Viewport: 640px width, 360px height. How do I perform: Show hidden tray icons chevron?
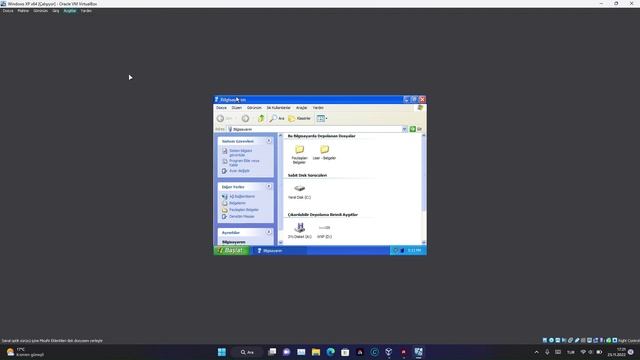tap(537, 352)
